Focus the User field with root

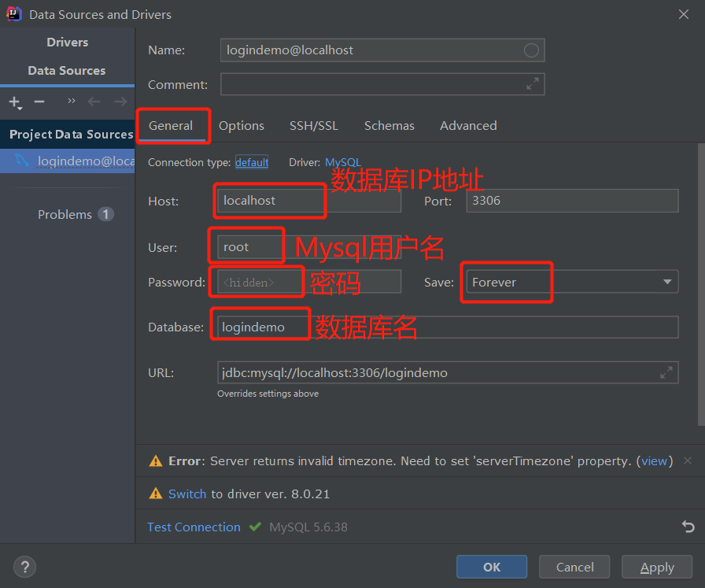tap(309, 247)
